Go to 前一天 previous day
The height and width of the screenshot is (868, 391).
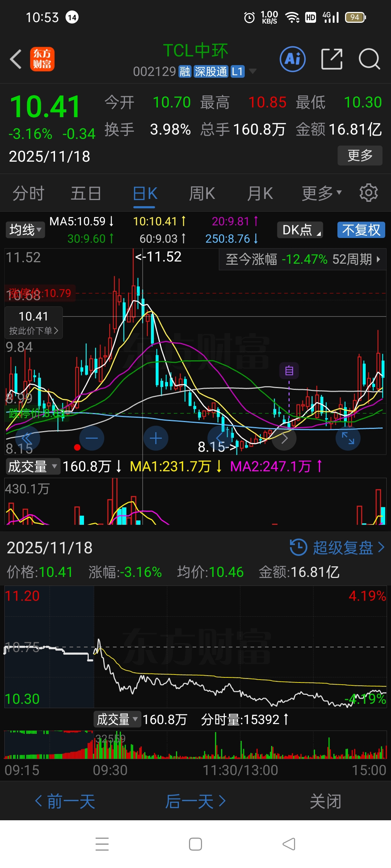point(65,801)
